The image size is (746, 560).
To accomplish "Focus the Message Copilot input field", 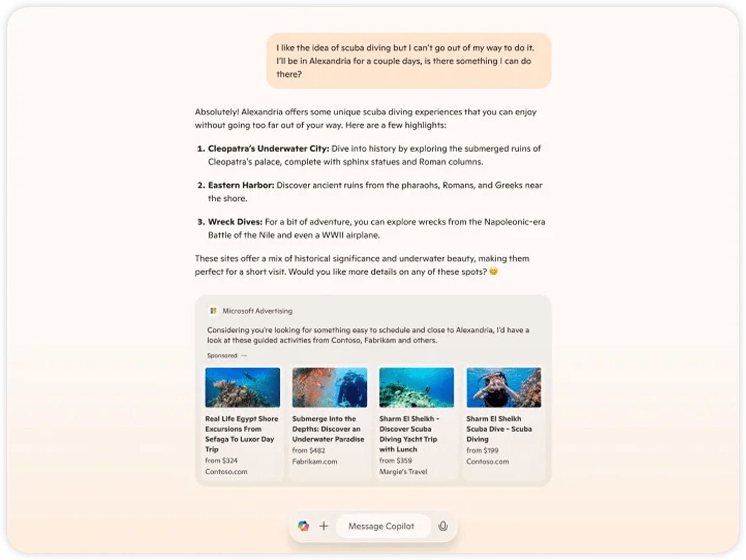I will coord(381,526).
